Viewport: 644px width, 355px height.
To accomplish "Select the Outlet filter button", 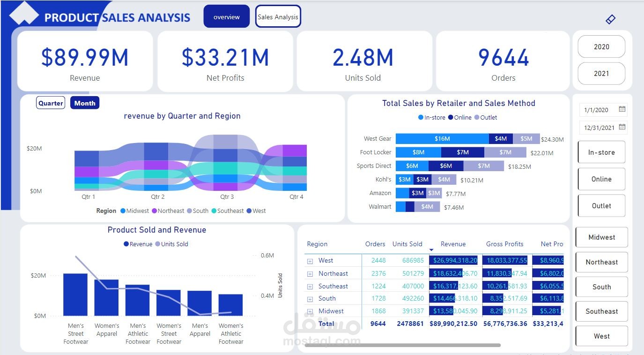I will tap(601, 205).
